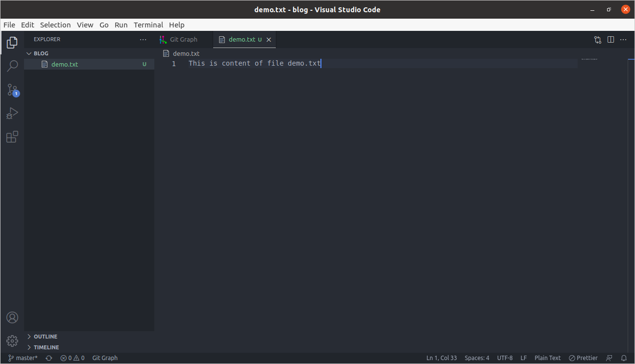Click the Prettier status item
Image resolution: width=635 pixels, height=364 pixels.
click(x=583, y=358)
